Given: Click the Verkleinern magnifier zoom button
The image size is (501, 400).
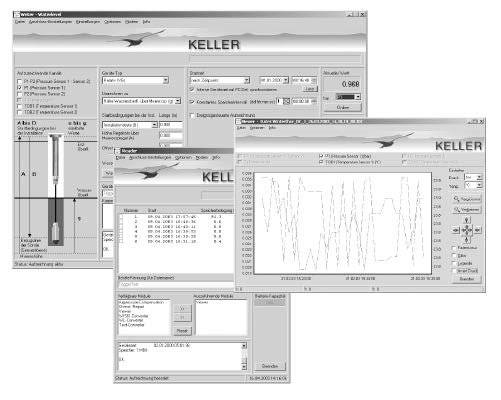Looking at the screenshot, I should (x=467, y=209).
